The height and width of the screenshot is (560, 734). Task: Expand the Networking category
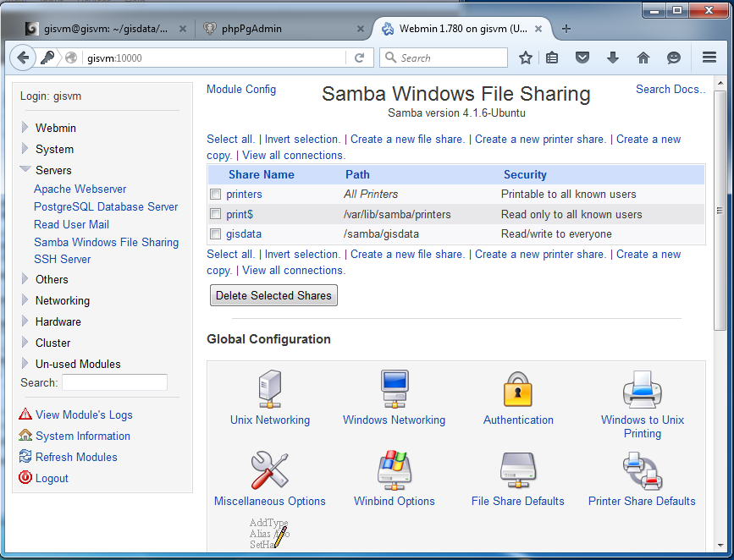25,300
